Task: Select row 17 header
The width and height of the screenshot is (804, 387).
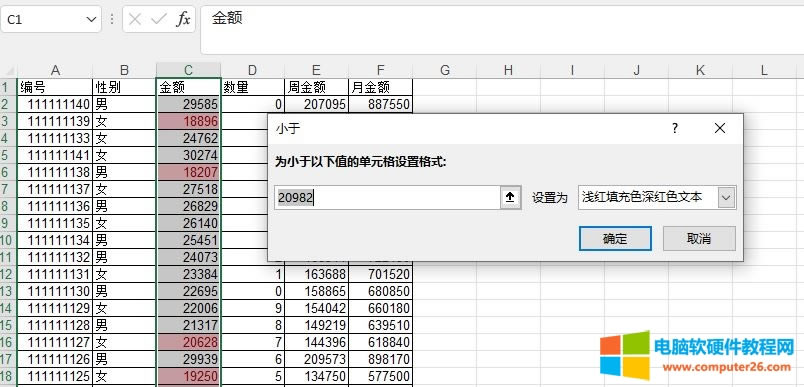Action: 8,359
